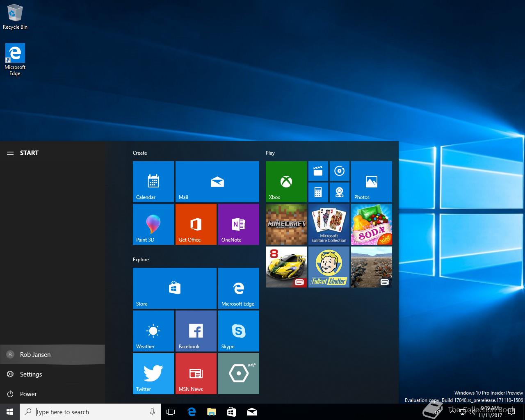The width and height of the screenshot is (525, 420).
Task: Open the Movies & TV clapperboard tile
Action: point(318,171)
